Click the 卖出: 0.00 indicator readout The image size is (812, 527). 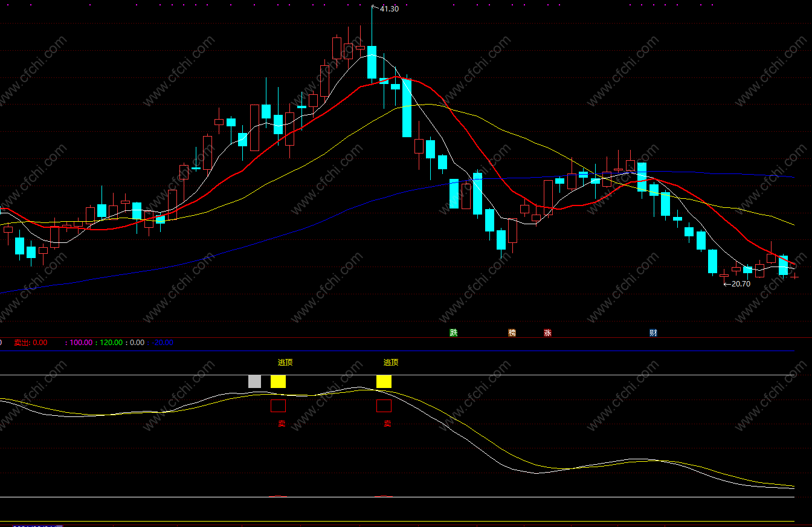coord(31,343)
